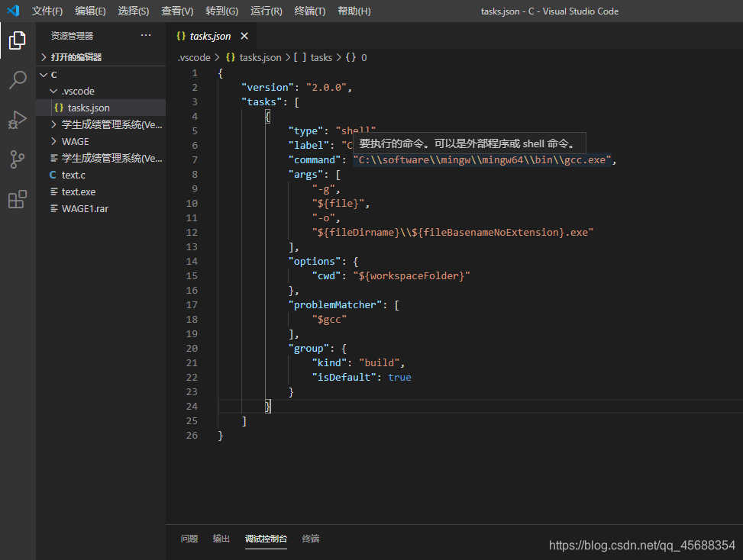Open the 查看(V) menu
The height and width of the screenshot is (560, 743).
point(177,11)
